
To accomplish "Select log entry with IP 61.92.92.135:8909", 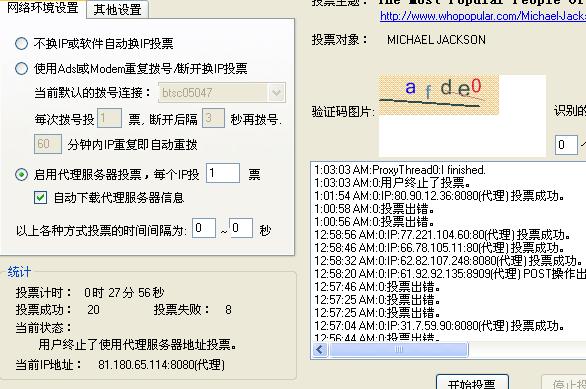I will [450, 274].
